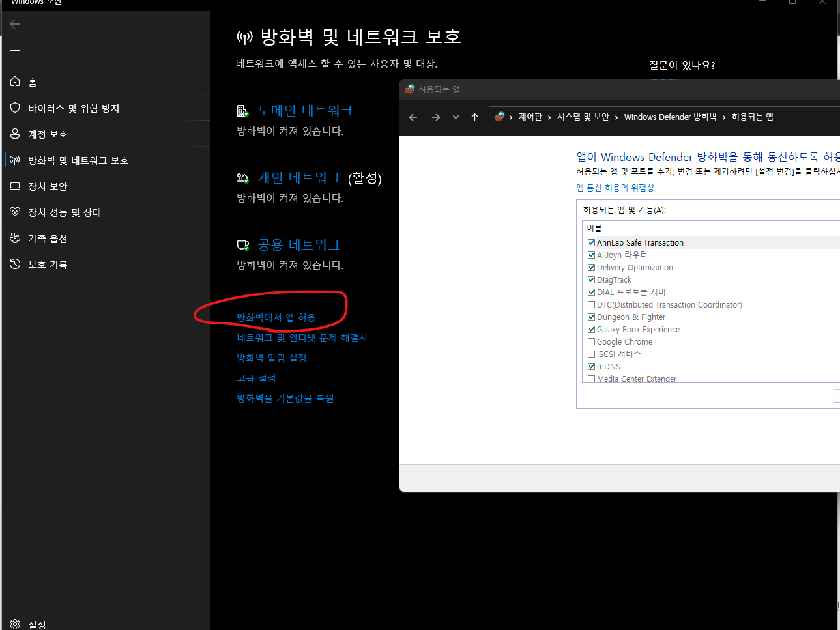Click 방화벽을 기본값으로 복원 link

(285, 398)
